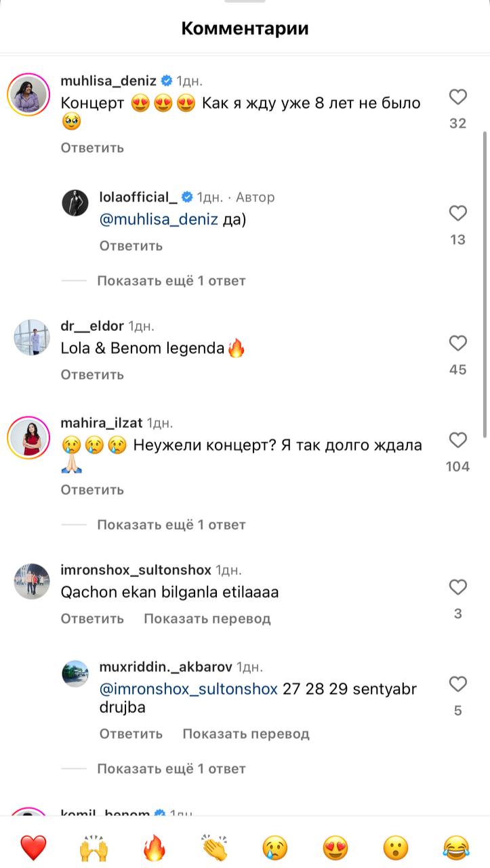Tap the heart-eyes emoji reaction
The image size is (490, 868).
coord(335,848)
